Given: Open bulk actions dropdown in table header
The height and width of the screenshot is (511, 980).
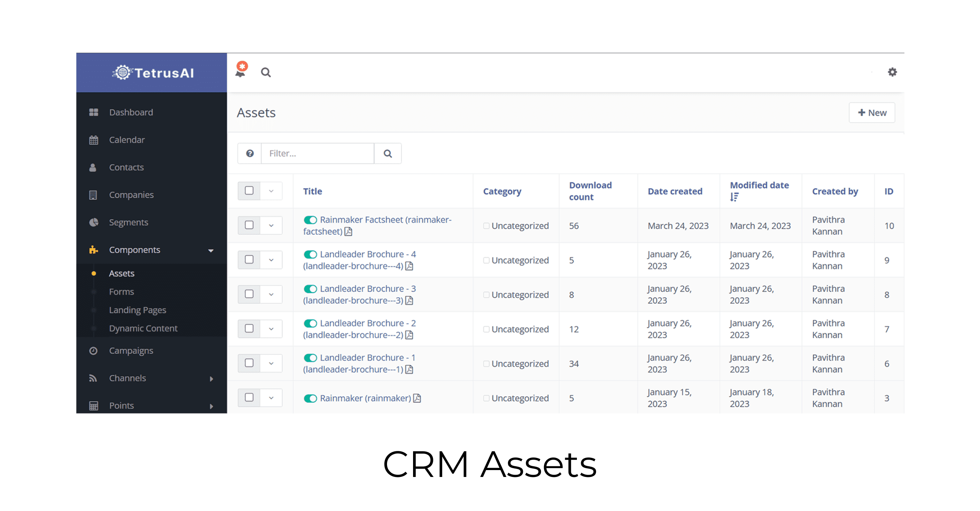Looking at the screenshot, I should (271, 191).
